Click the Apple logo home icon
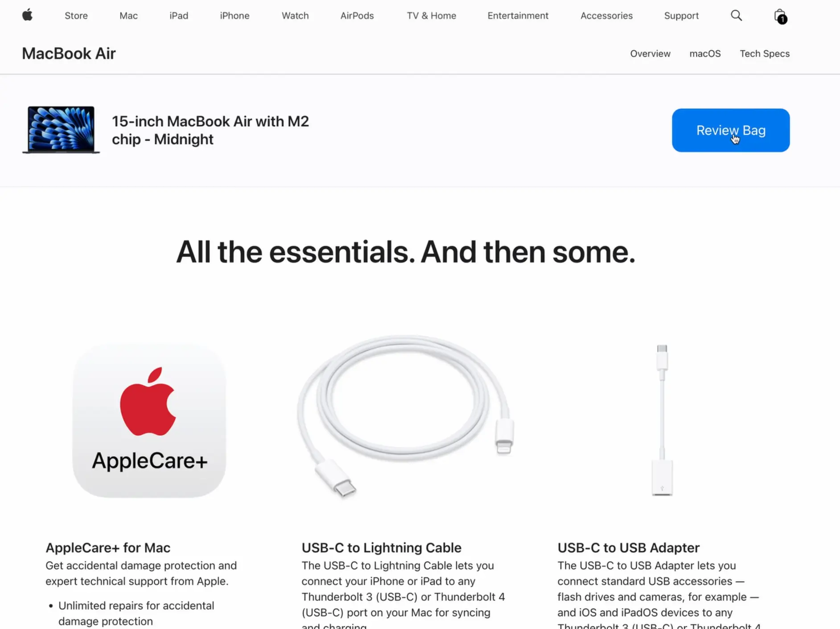This screenshot has width=840, height=629. (x=27, y=15)
